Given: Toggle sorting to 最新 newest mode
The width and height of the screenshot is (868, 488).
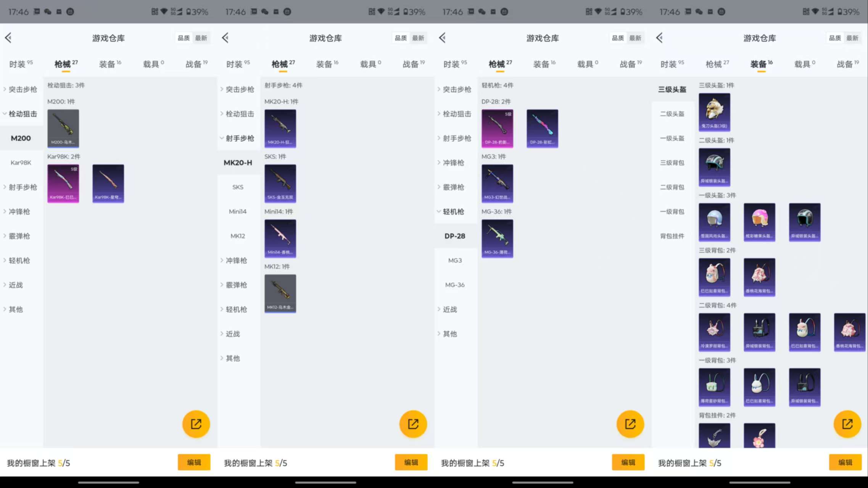Looking at the screenshot, I should [853, 38].
